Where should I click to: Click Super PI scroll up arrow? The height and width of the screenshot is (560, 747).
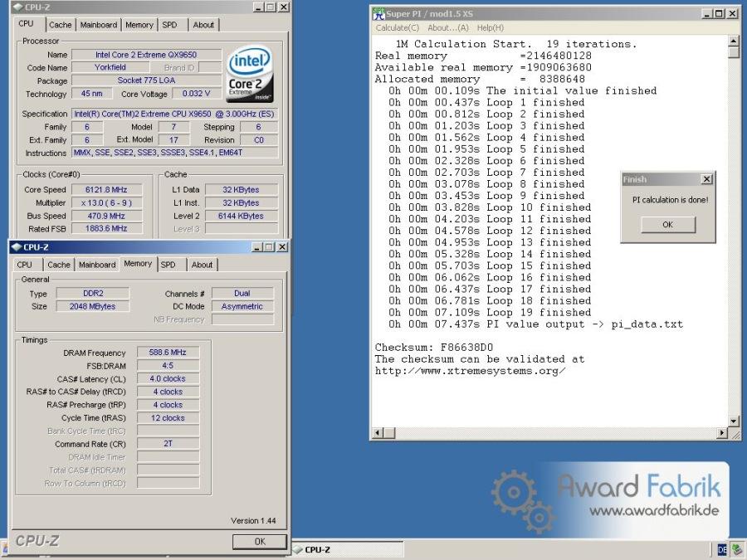(x=734, y=41)
